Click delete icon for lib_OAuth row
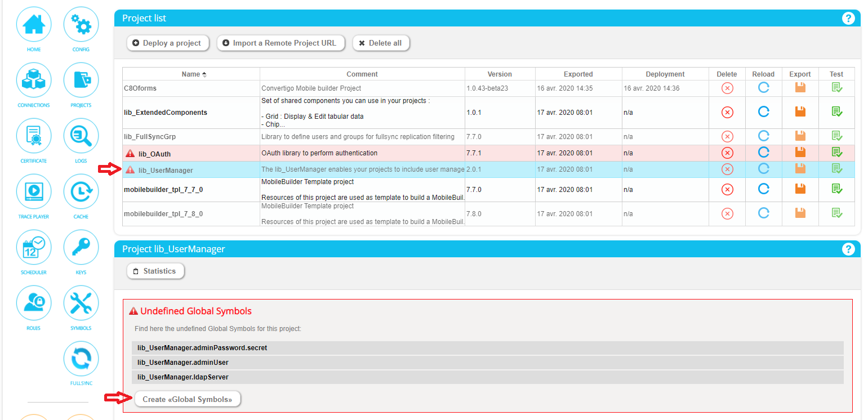Screen dimensions: 868x420 727,153
